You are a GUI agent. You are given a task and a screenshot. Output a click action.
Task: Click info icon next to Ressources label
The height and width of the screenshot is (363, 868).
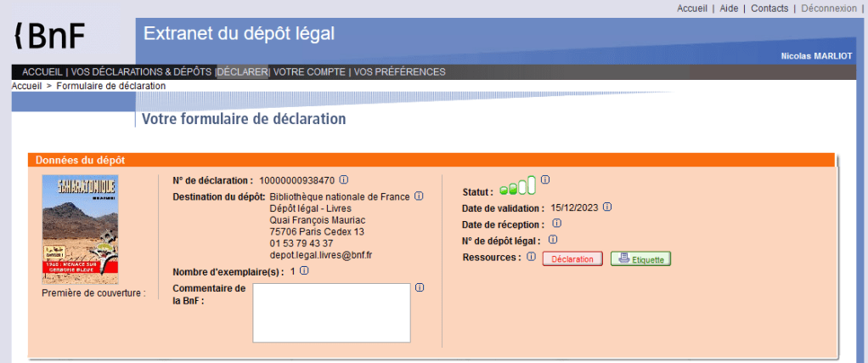tap(531, 257)
